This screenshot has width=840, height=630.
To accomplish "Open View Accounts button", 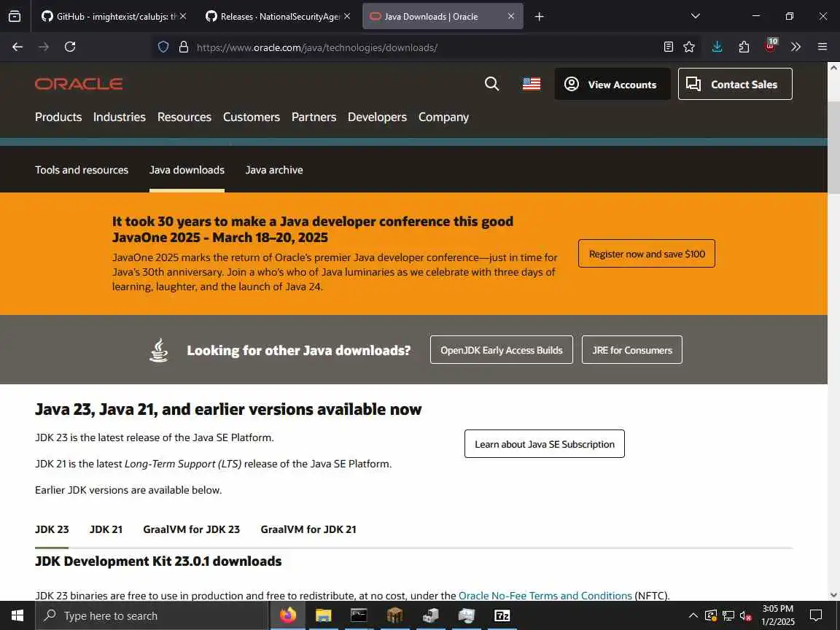I will tap(612, 84).
